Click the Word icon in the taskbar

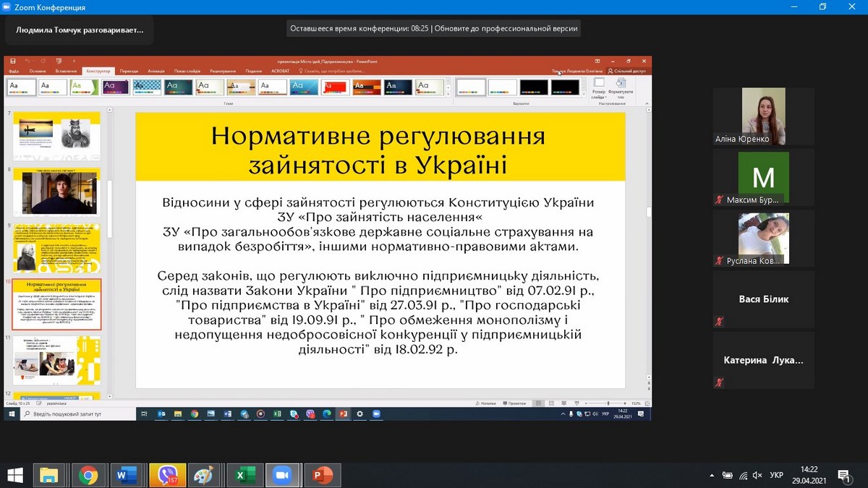tap(127, 475)
